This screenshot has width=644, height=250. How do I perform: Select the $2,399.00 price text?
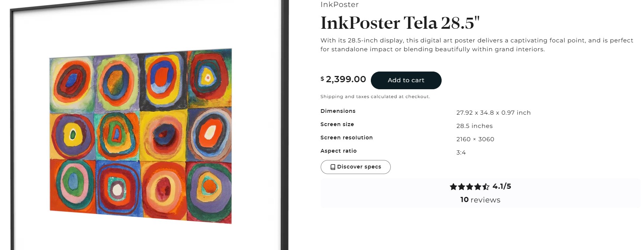point(346,79)
